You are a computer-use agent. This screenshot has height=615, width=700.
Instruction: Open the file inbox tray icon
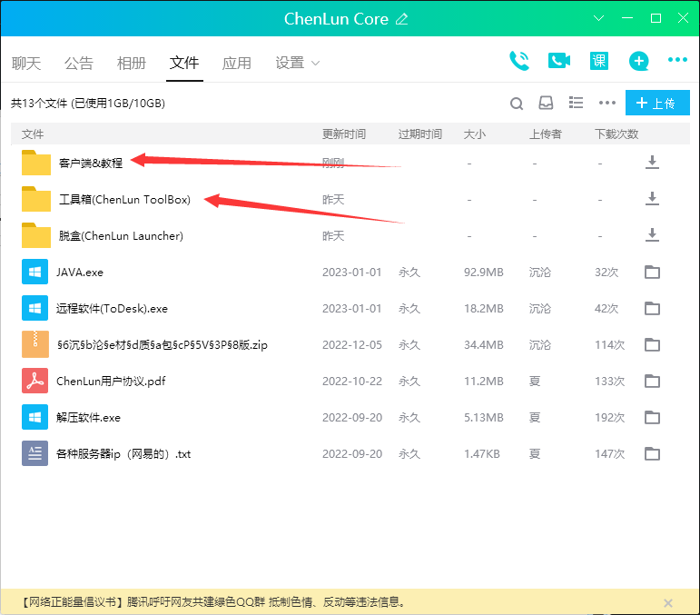[x=546, y=103]
